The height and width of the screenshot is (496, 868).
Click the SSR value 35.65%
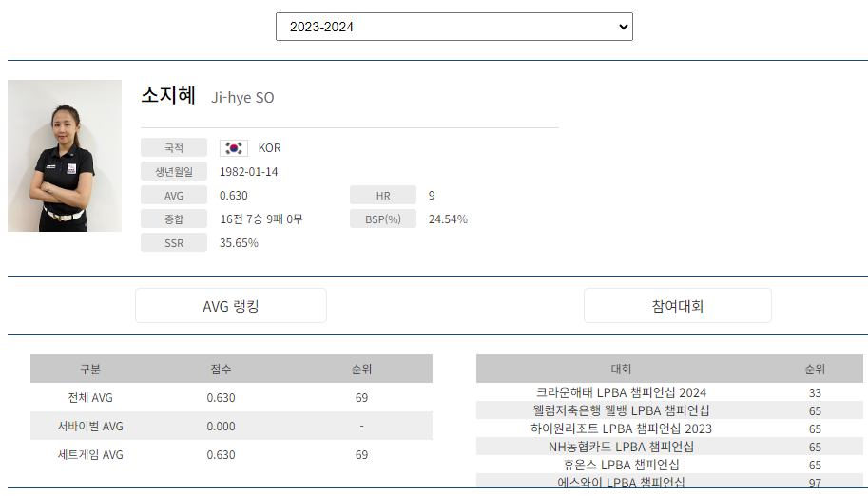pyautogui.click(x=239, y=243)
